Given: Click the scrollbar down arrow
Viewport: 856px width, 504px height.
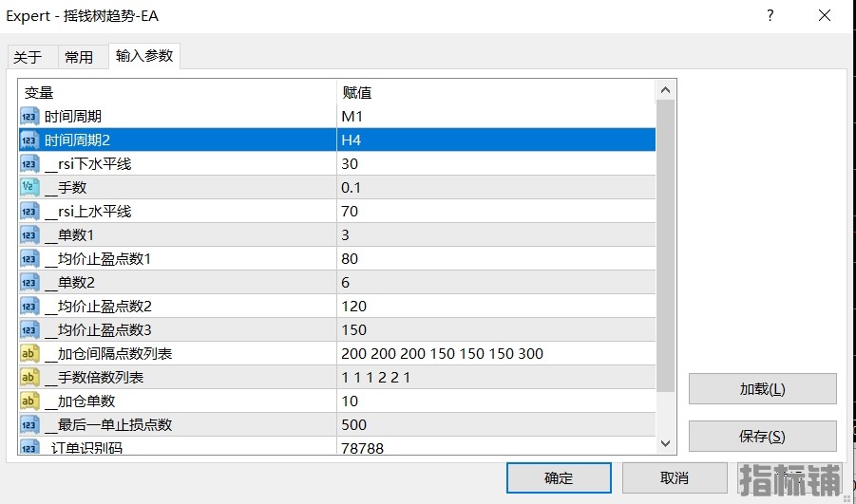Looking at the screenshot, I should point(665,444).
